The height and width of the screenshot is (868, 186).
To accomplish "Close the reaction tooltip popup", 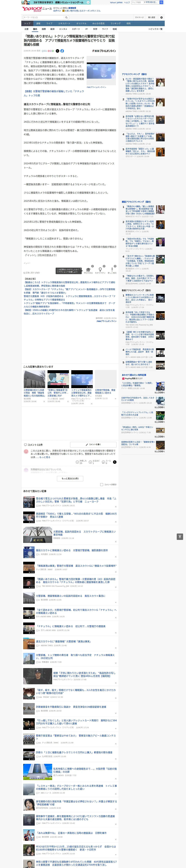I will 81,269.
